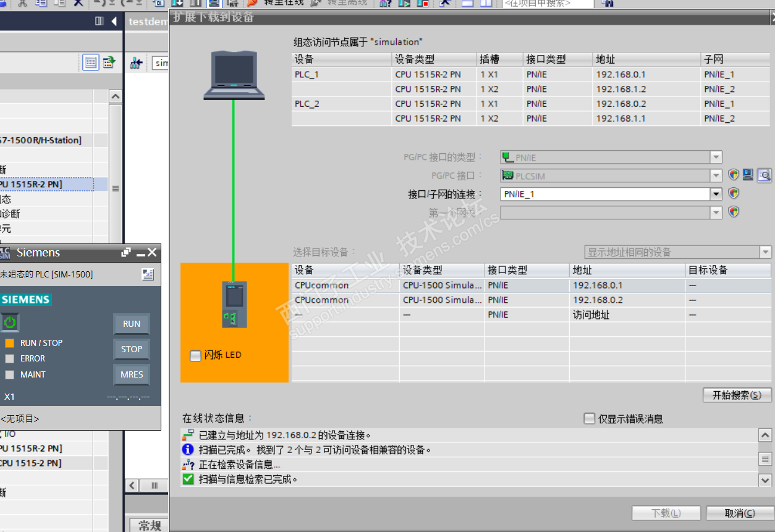
Task: Click the shield icon next to PN/IE_1 subnet connection
Action: (x=734, y=194)
